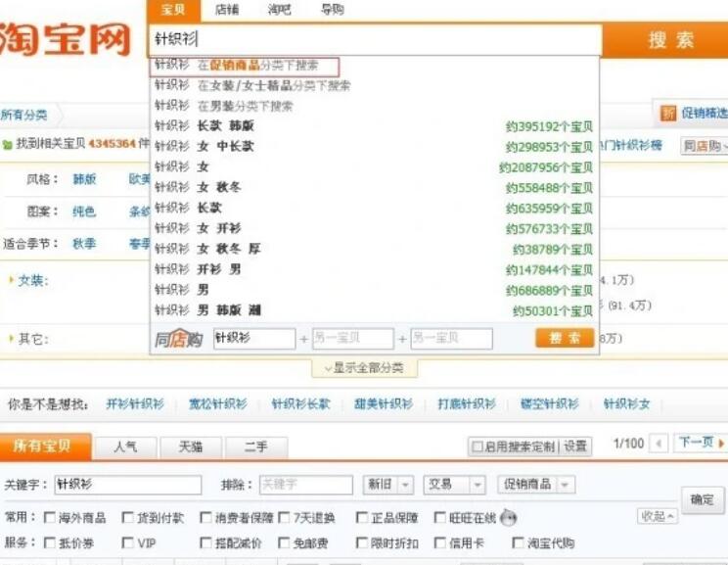Click the big orange 搜索 button

click(x=665, y=40)
